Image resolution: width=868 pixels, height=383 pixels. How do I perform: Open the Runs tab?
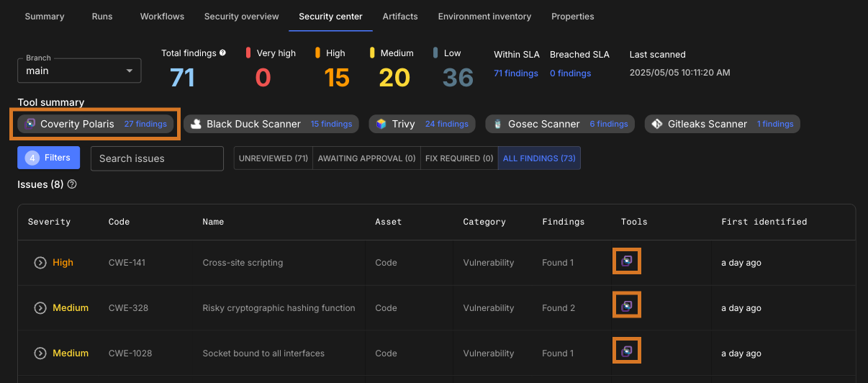pos(102,16)
